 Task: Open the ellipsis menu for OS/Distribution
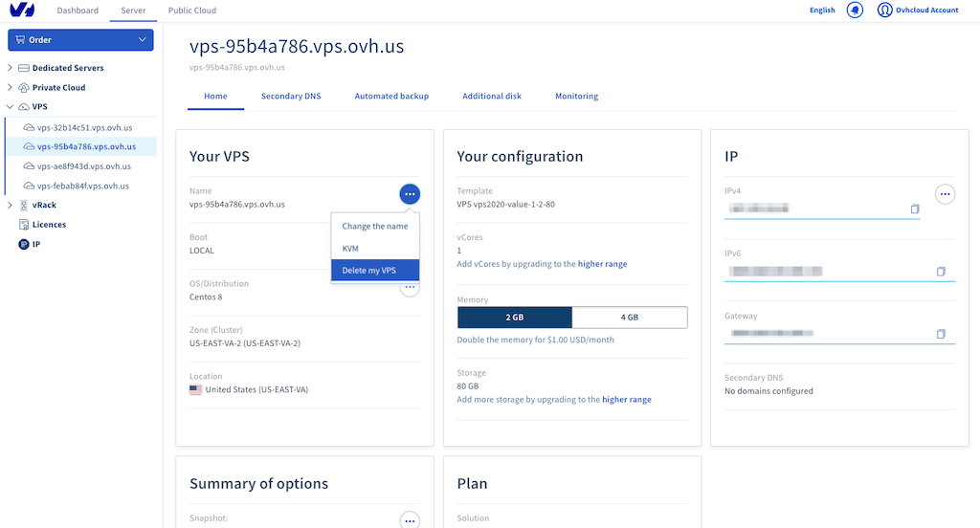coord(410,287)
